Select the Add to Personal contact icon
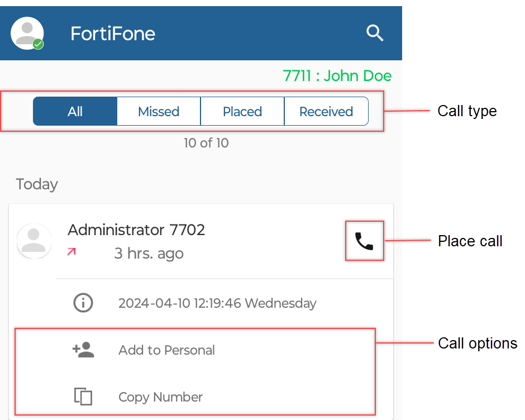 point(83,350)
